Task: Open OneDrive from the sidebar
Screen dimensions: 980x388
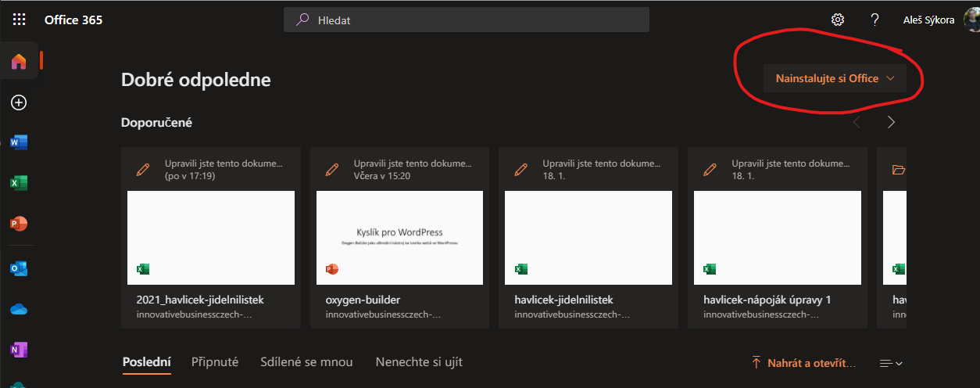Action: tap(19, 309)
